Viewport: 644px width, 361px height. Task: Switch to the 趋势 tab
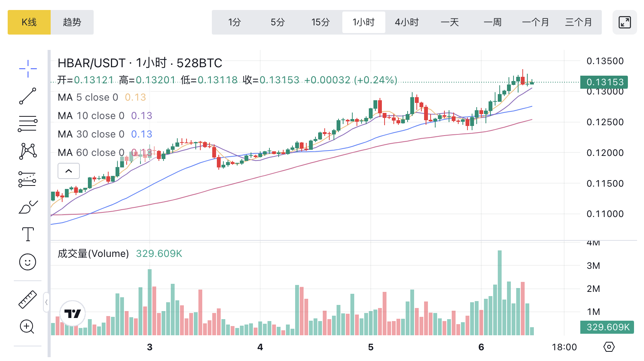(72, 22)
